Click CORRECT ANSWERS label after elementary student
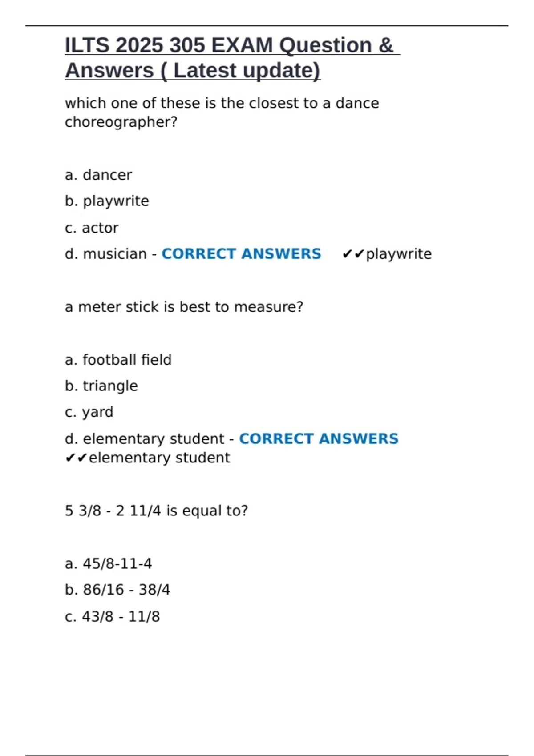534x756 pixels. click(319, 439)
